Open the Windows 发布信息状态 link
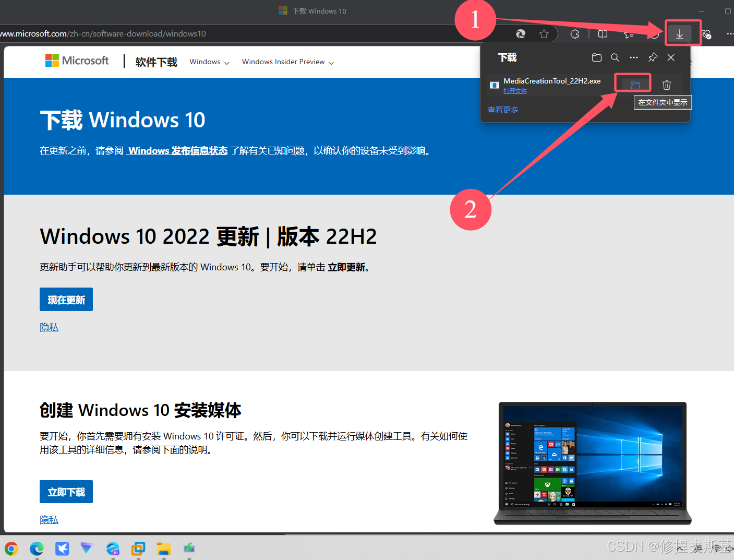Image resolution: width=734 pixels, height=560 pixels. [176, 150]
